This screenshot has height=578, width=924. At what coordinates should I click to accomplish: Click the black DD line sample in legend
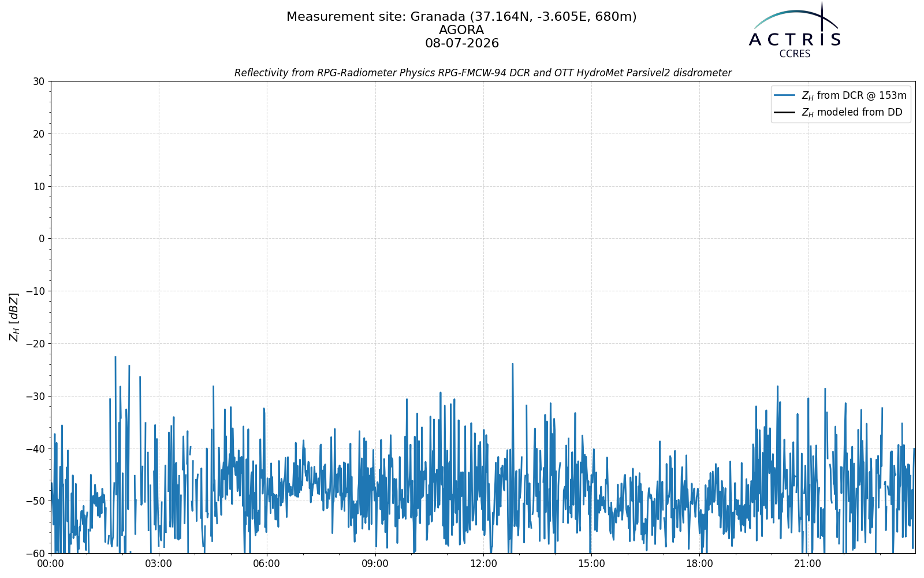click(x=785, y=112)
